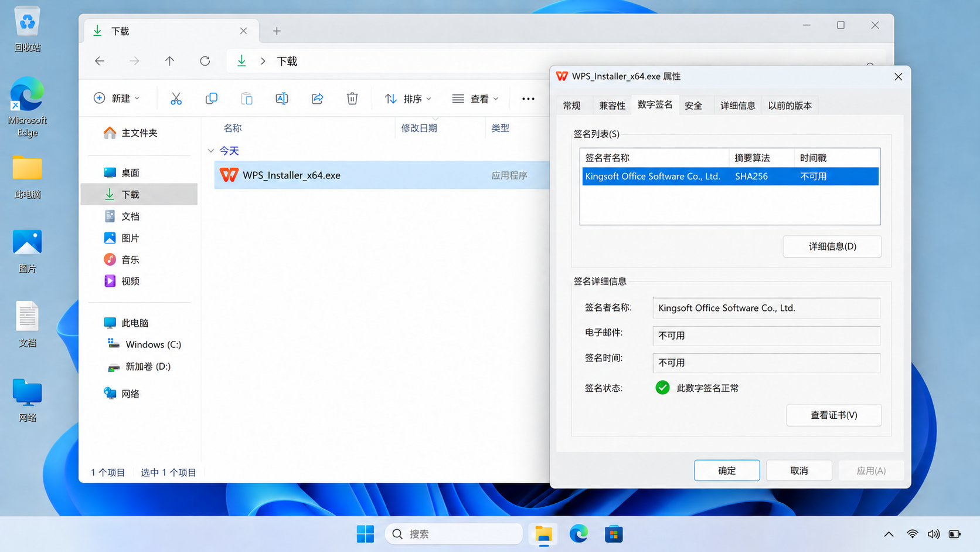This screenshot has width=980, height=552.
Task: Switch to the 以前的版本 tab
Action: pyautogui.click(x=790, y=106)
